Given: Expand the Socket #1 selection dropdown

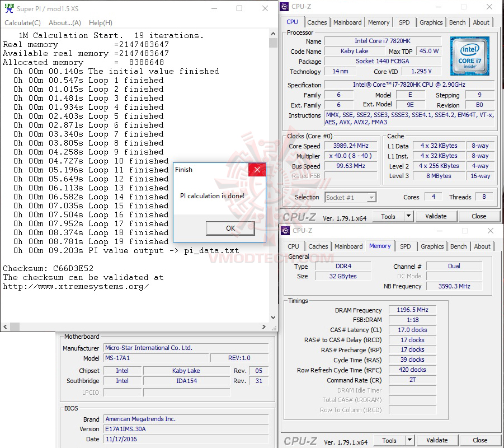Looking at the screenshot, I should coord(371,197).
